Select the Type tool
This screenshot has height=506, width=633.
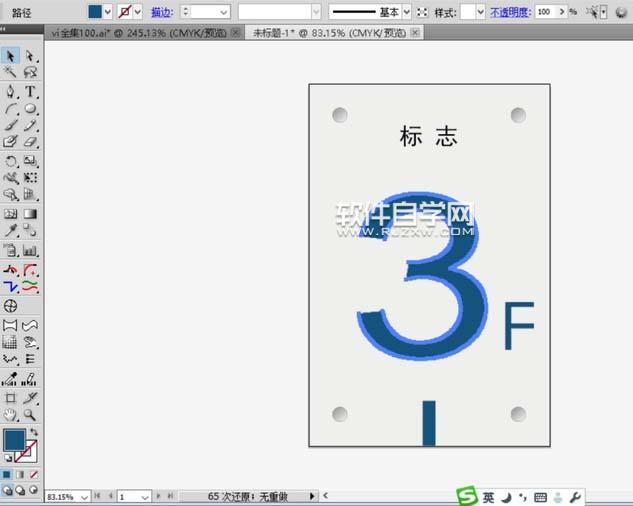click(x=30, y=92)
